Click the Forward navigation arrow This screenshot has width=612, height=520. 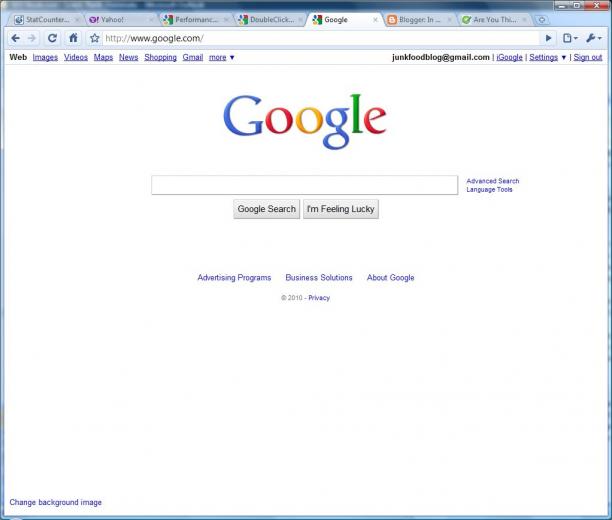click(x=32, y=38)
